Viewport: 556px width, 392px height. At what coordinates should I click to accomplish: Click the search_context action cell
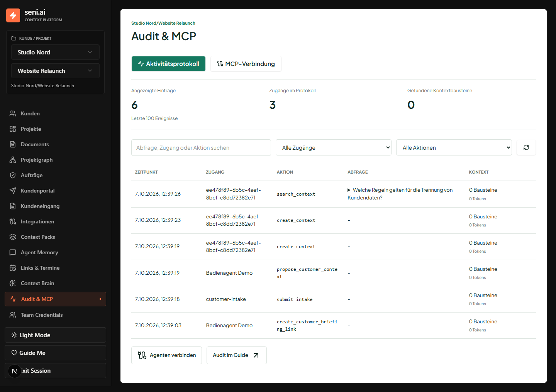(x=296, y=194)
